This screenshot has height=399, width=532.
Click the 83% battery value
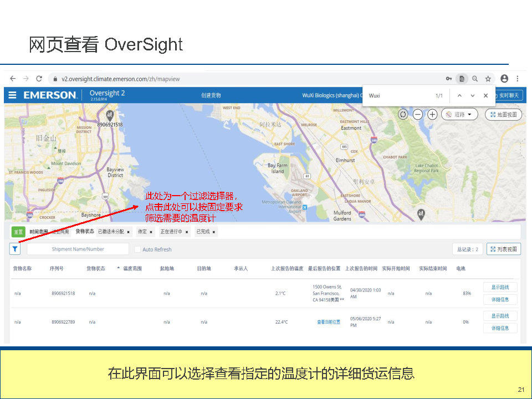pyautogui.click(x=467, y=294)
